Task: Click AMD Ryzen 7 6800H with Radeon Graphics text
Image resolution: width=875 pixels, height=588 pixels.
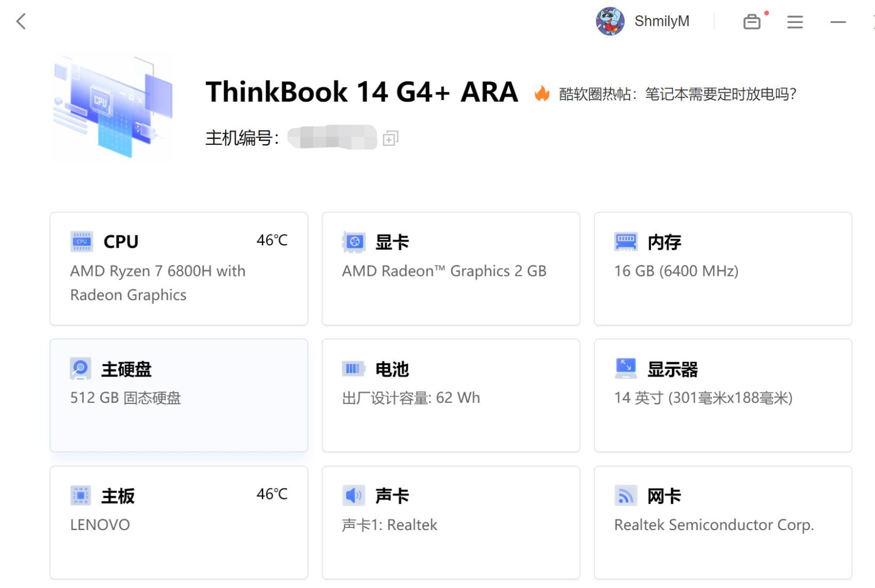Action: pyautogui.click(x=157, y=283)
